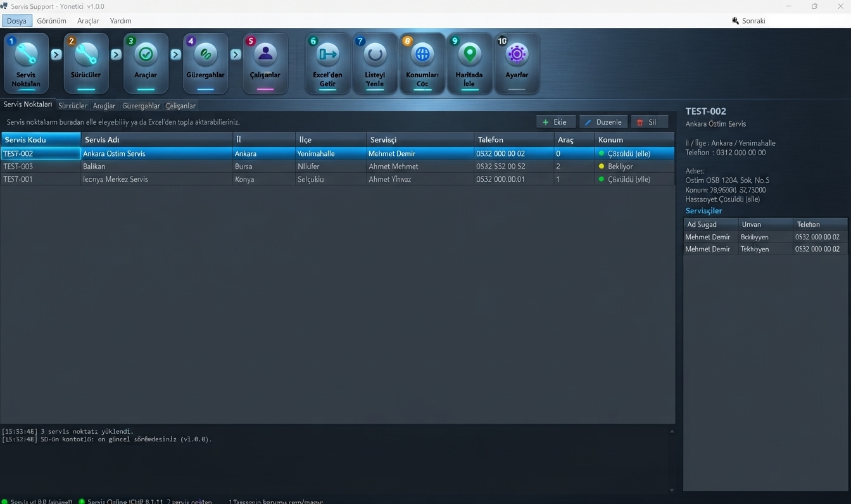Switch to the Çalışanlar tab
Screen dimensions: 851x504
(x=180, y=106)
